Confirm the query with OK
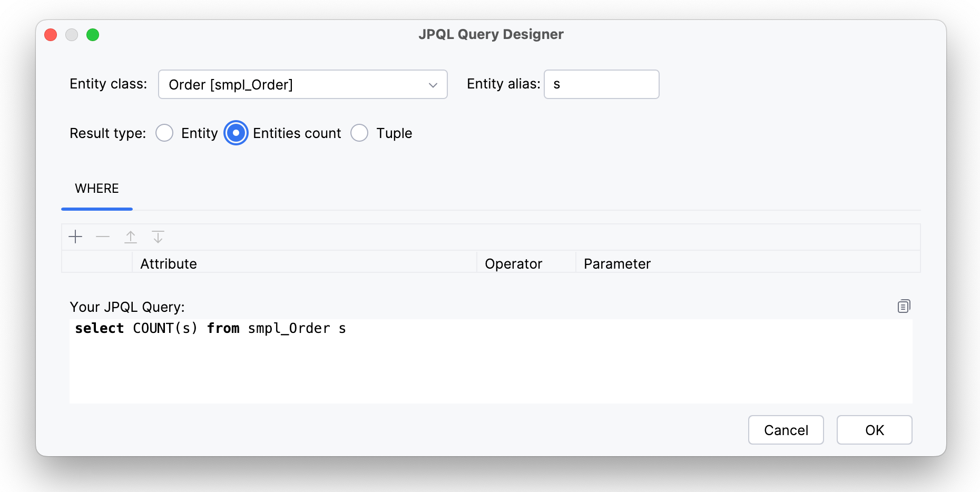This screenshot has height=492, width=980. pyautogui.click(x=874, y=430)
